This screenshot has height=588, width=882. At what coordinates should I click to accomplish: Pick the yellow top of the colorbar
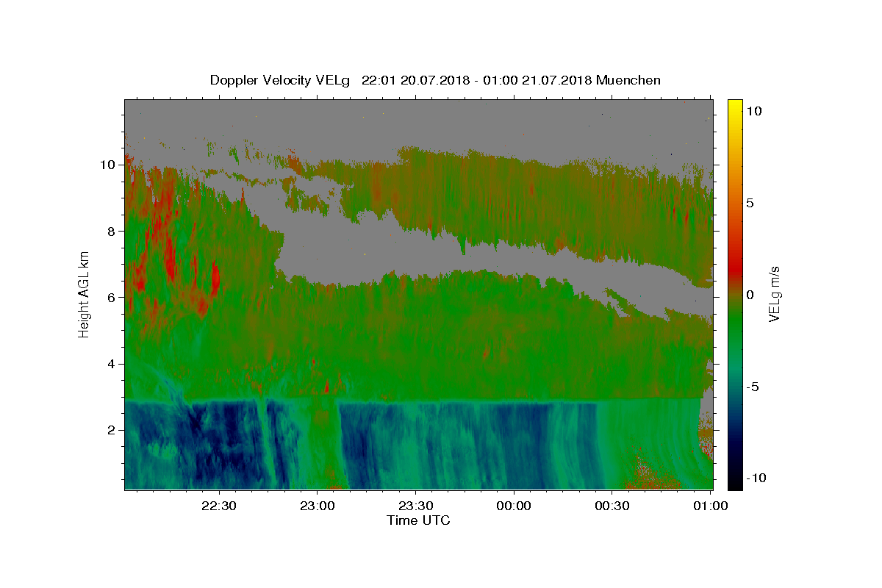tap(735, 104)
